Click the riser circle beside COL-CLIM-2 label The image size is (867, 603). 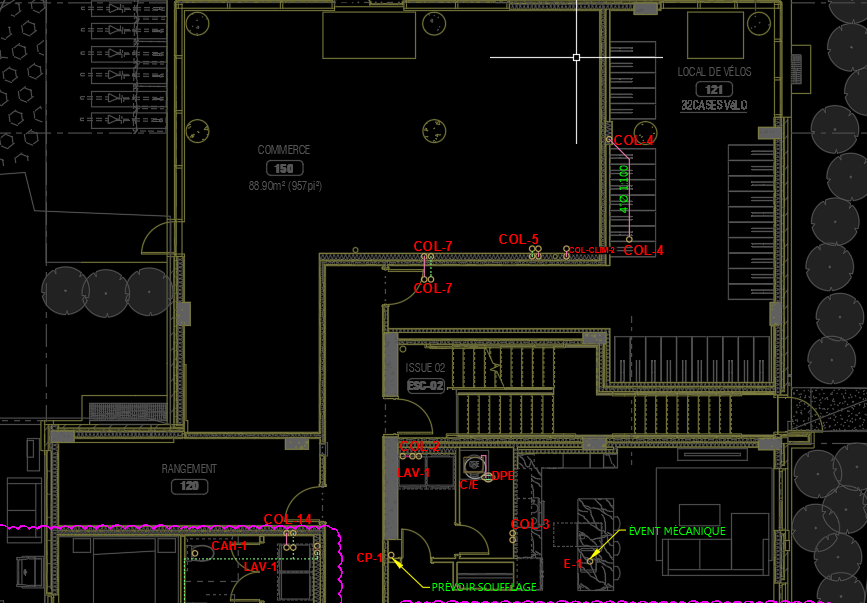(566, 249)
